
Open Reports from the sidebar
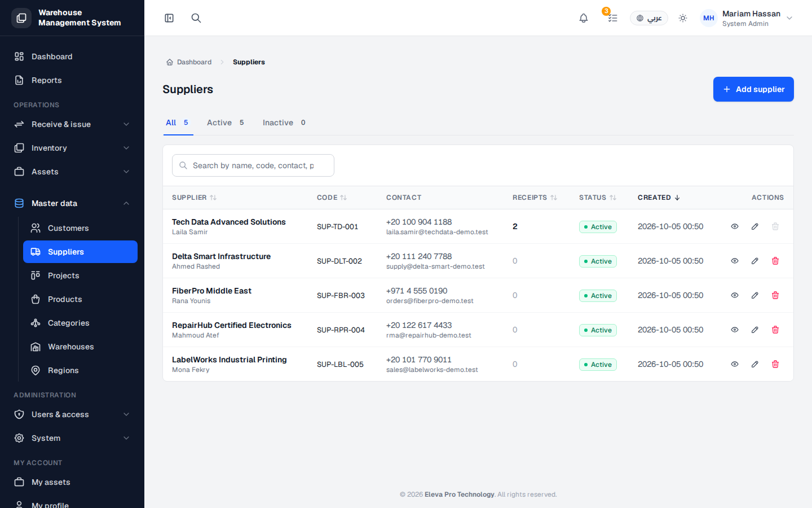click(72, 80)
